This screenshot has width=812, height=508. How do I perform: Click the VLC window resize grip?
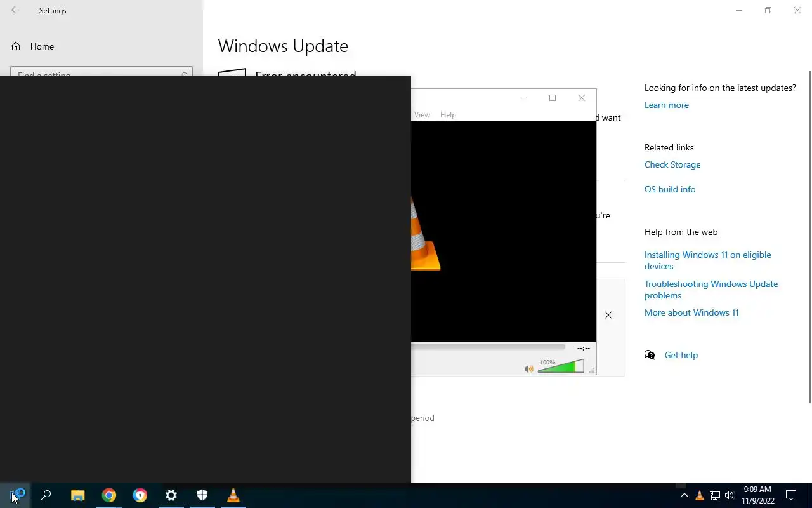click(x=593, y=370)
